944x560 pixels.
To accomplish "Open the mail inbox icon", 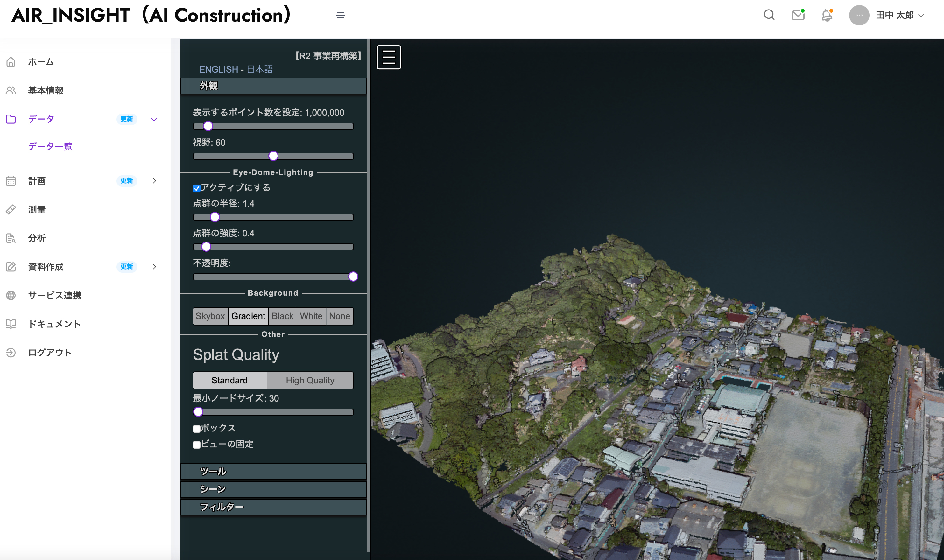I will click(798, 15).
